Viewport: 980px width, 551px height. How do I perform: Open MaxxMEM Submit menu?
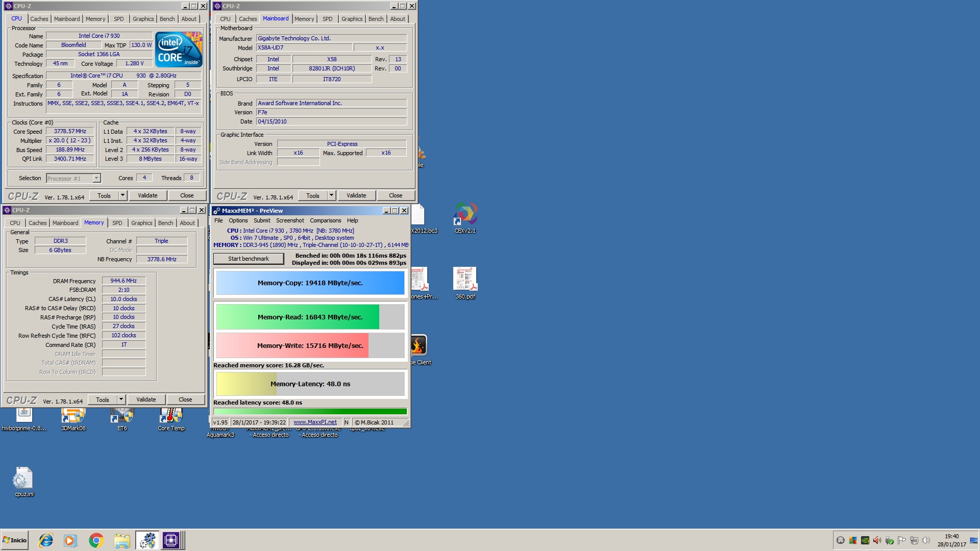(262, 220)
